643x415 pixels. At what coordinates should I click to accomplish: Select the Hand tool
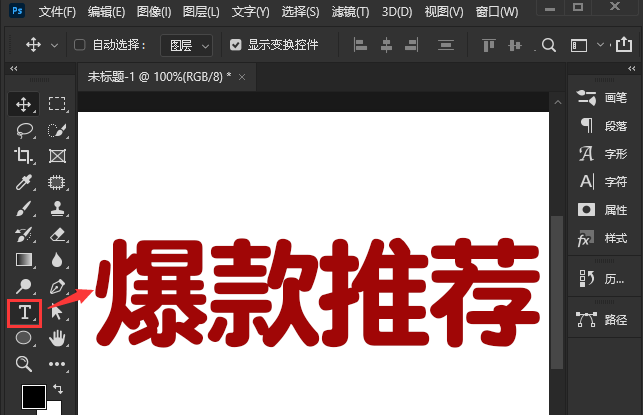click(57, 338)
